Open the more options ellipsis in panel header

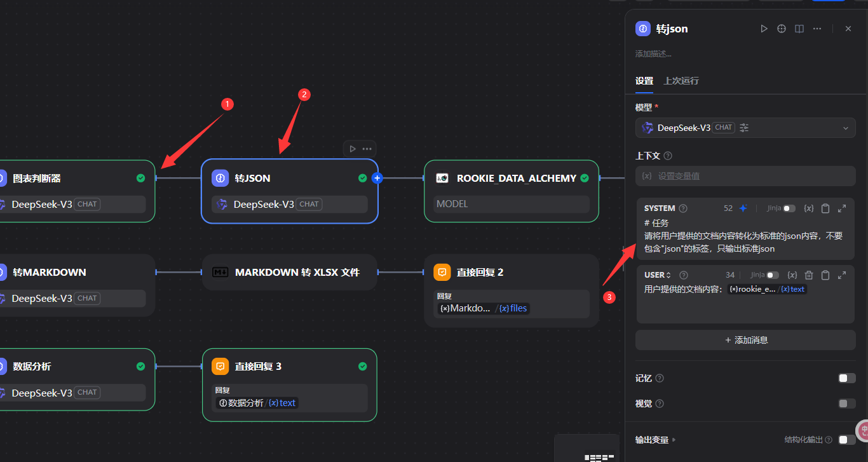coord(817,29)
